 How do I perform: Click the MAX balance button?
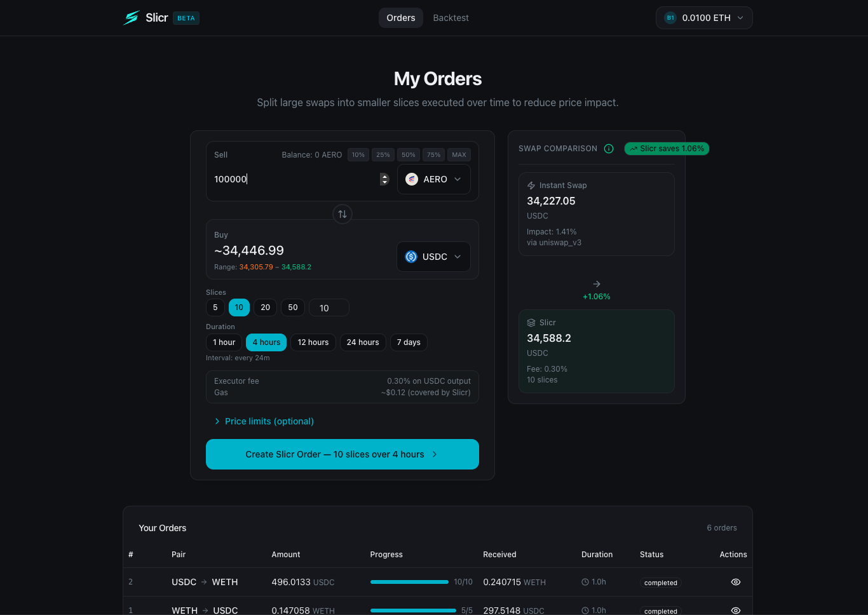click(459, 155)
